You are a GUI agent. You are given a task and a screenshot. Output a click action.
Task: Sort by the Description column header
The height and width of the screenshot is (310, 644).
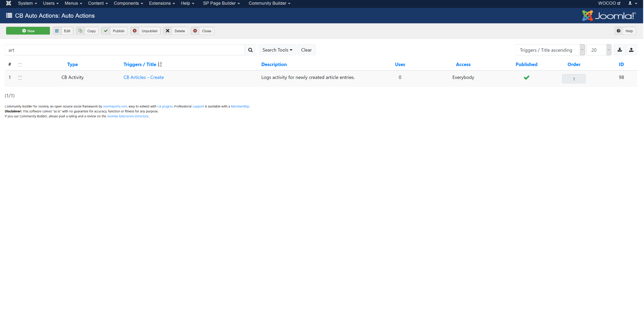274,64
